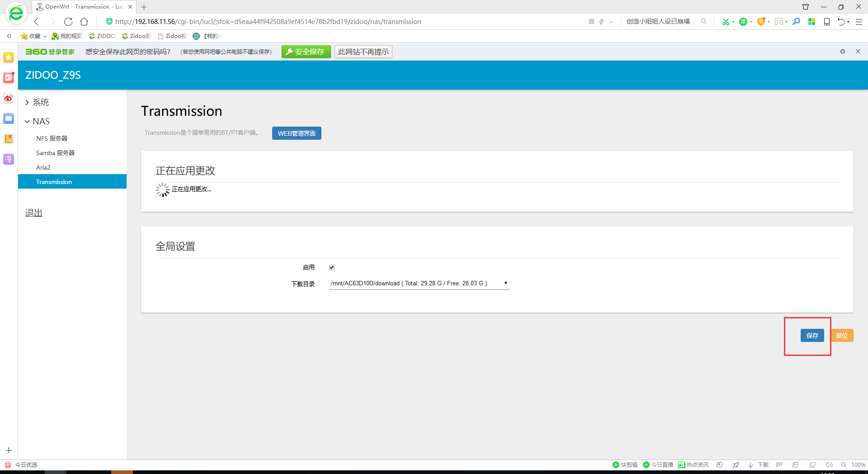Select the Transmission menu item

click(72, 181)
